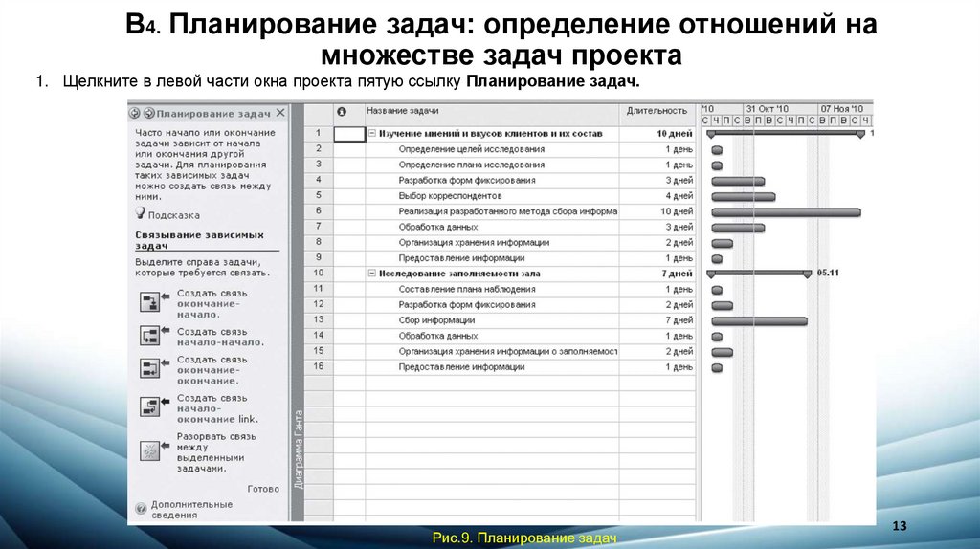Click the начало-начало link icon
Viewport: 980px width, 549px height.
(150, 336)
